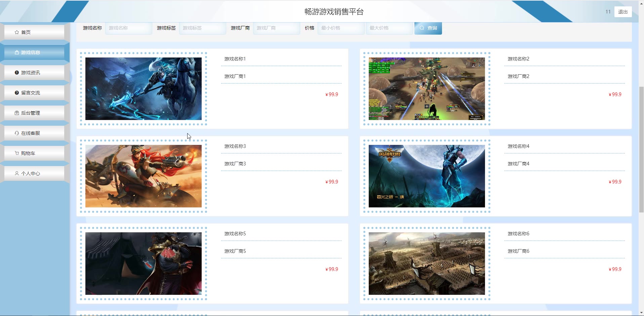
Task: Click the 游戏名称5 title
Action: tap(235, 234)
